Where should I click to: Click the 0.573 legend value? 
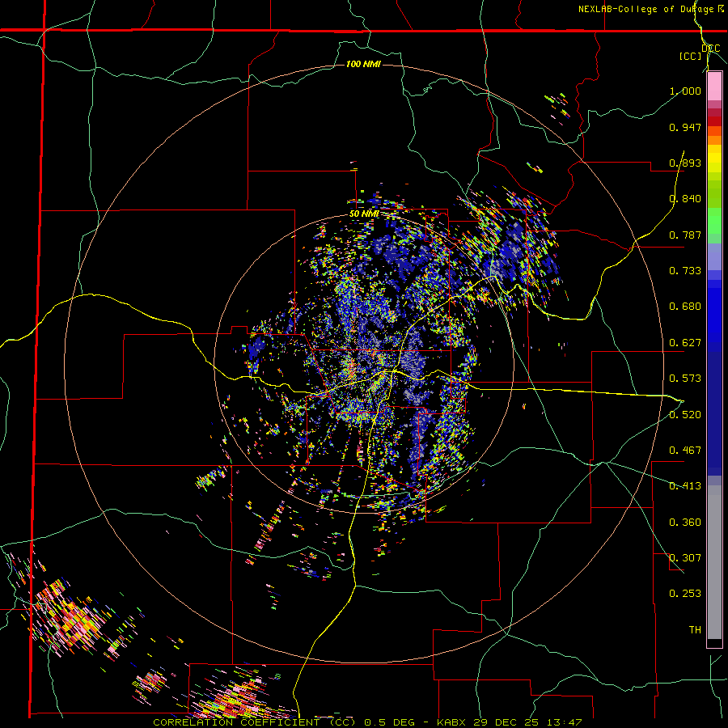tap(685, 379)
